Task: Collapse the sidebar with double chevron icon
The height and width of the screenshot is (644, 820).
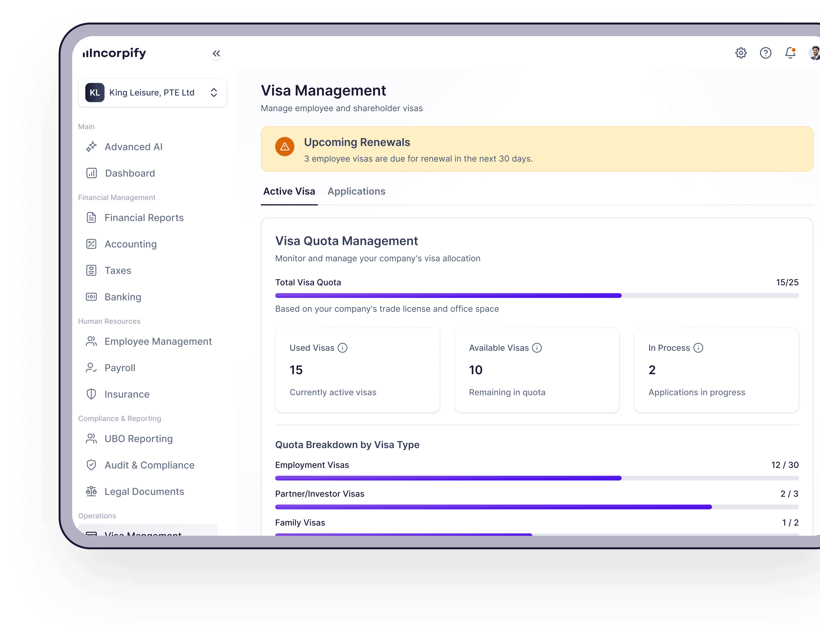Action: [216, 54]
